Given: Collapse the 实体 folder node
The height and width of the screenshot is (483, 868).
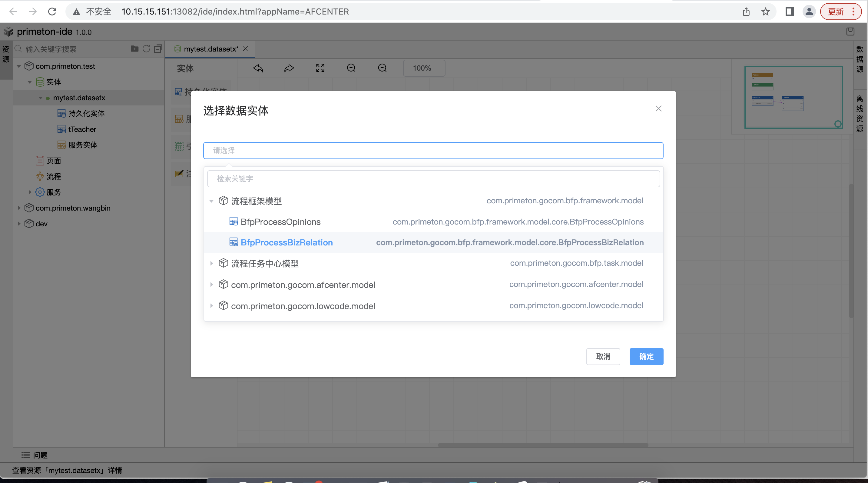Looking at the screenshot, I should (x=30, y=82).
